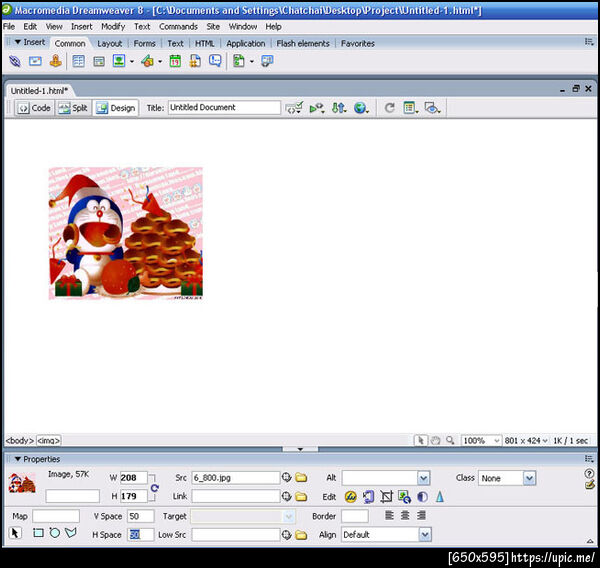Screen dimensions: 600x568
Task: Insert a Comment icon
Action: [215, 61]
